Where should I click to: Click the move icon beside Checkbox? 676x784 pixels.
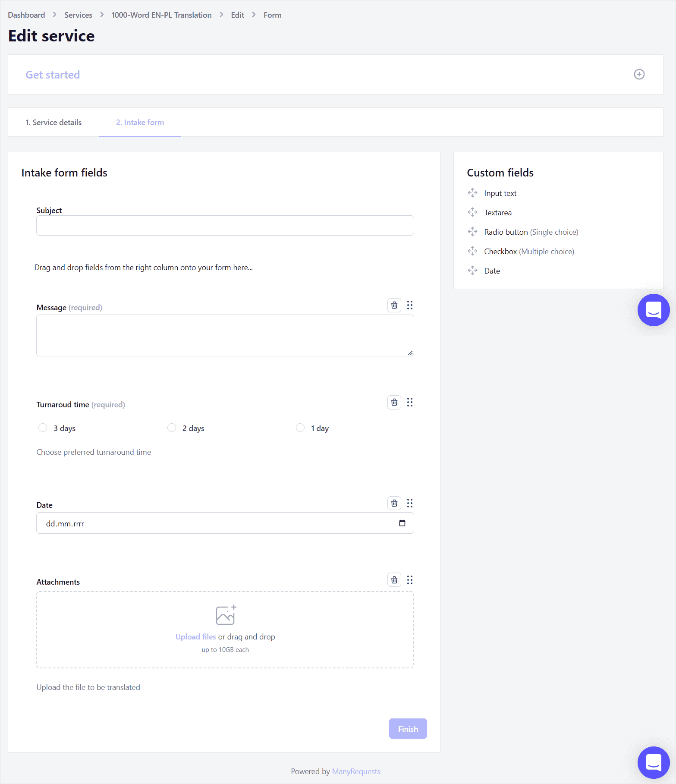(472, 251)
